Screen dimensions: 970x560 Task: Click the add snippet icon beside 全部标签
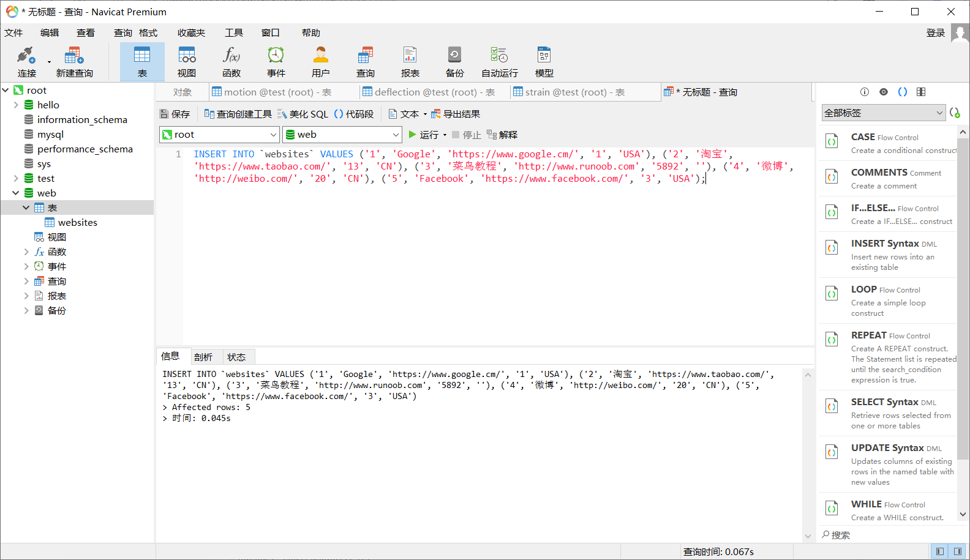pos(955,113)
